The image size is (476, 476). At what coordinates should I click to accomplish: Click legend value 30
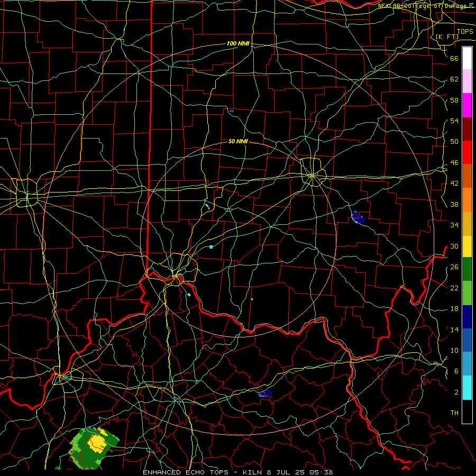click(x=454, y=246)
